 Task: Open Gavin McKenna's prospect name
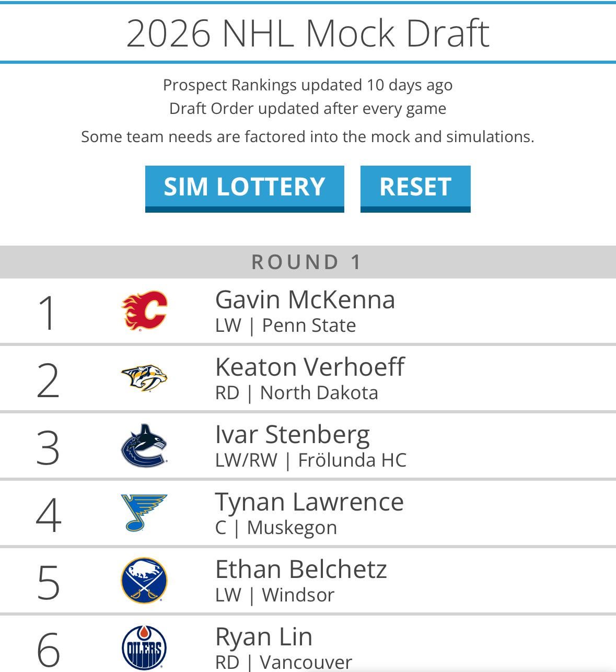[x=305, y=300]
